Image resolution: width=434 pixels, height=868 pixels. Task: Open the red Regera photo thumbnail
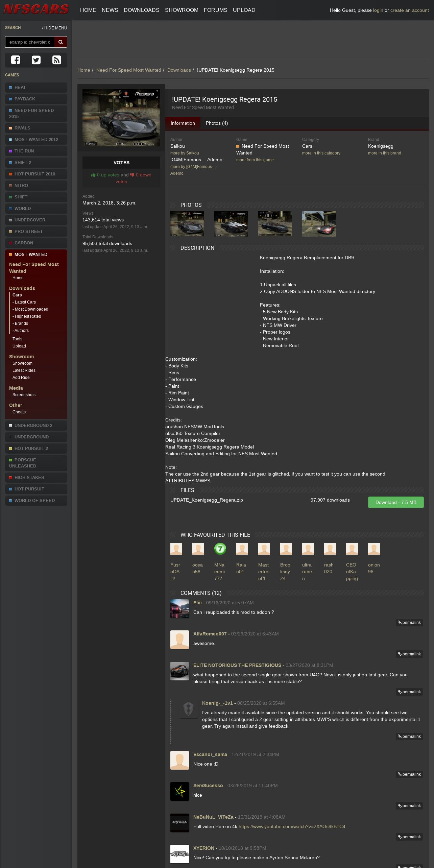319,224
